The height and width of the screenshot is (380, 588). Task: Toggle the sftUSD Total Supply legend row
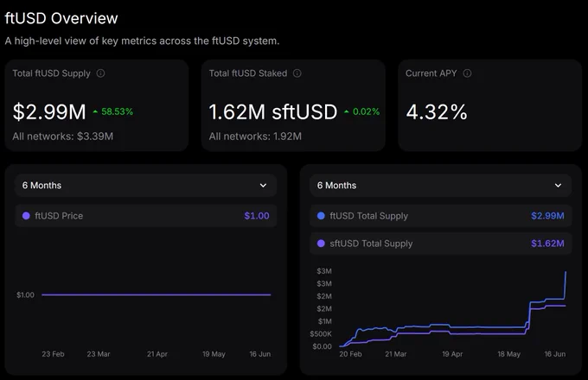441,244
